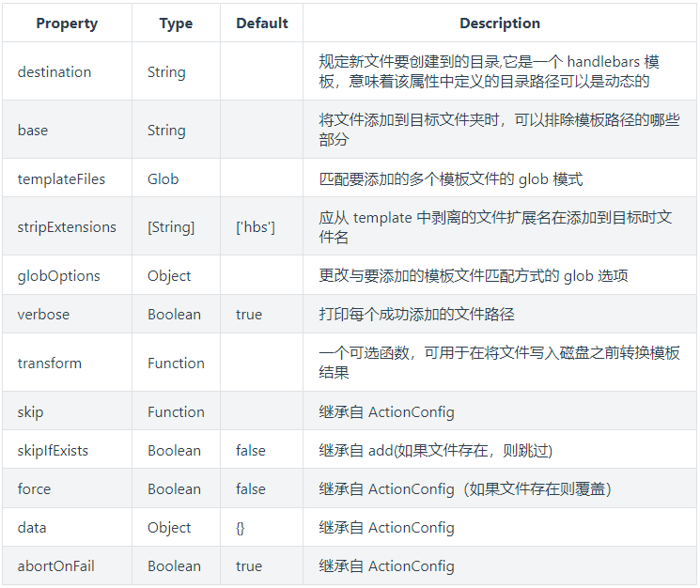
Task: Select the skipIfExists property cell
Action: 53,451
